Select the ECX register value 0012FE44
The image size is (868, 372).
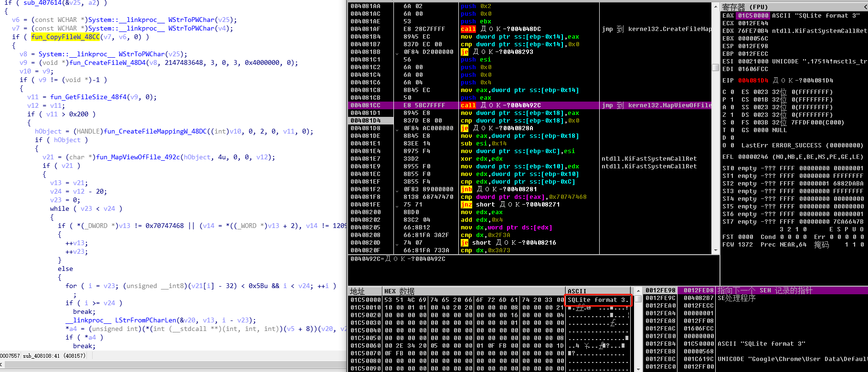tap(753, 23)
